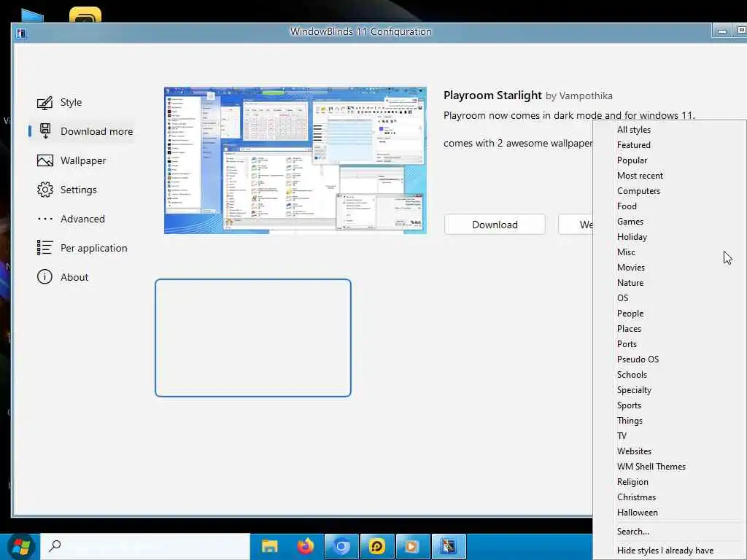747x560 pixels.
Task: Open the blue Chromium browser taskbar icon
Action: click(341, 546)
